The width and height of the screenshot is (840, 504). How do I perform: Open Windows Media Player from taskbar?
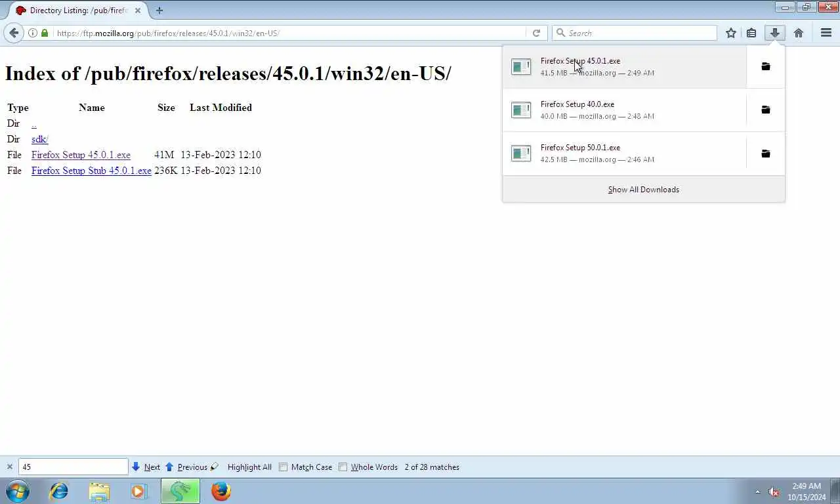pos(138,491)
